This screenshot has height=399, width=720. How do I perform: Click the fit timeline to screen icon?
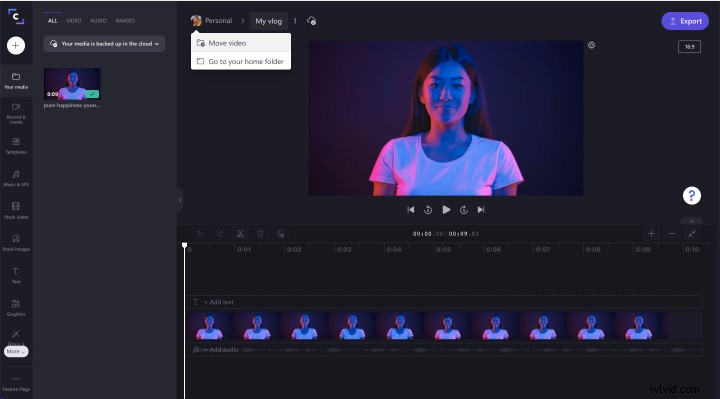tap(692, 234)
